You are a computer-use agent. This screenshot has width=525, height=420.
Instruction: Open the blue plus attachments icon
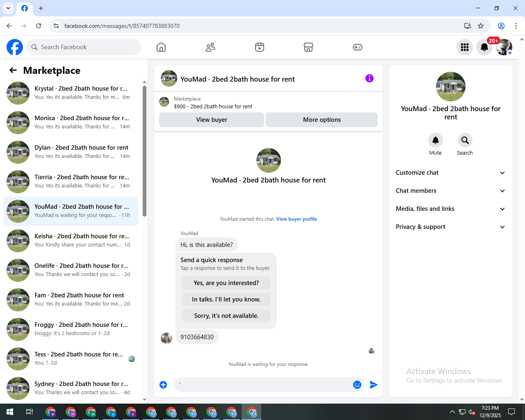click(x=163, y=384)
